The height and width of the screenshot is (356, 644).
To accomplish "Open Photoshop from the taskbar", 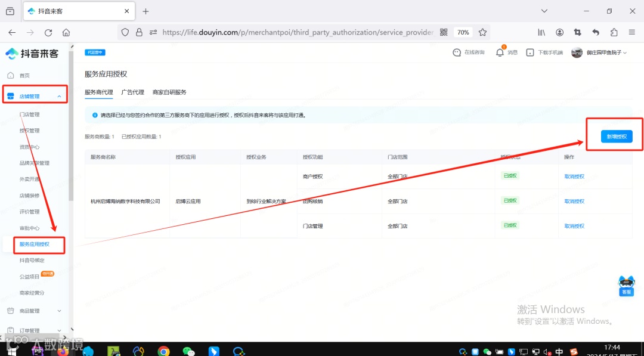I will (38, 351).
